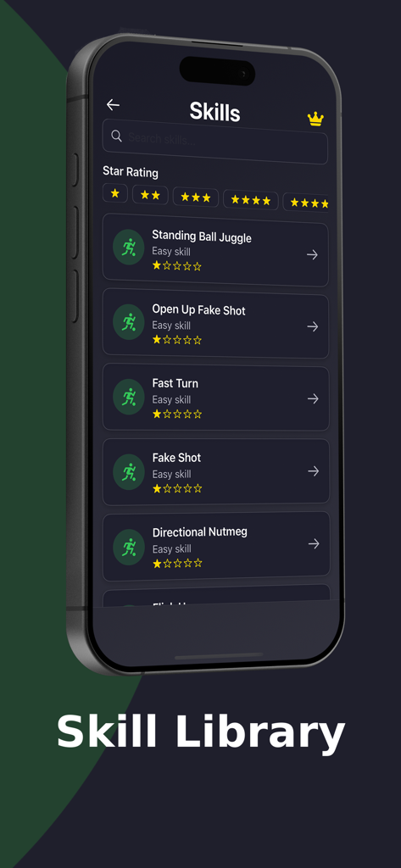Open premium via the crown icon
The width and height of the screenshot is (401, 868).
pyautogui.click(x=315, y=119)
